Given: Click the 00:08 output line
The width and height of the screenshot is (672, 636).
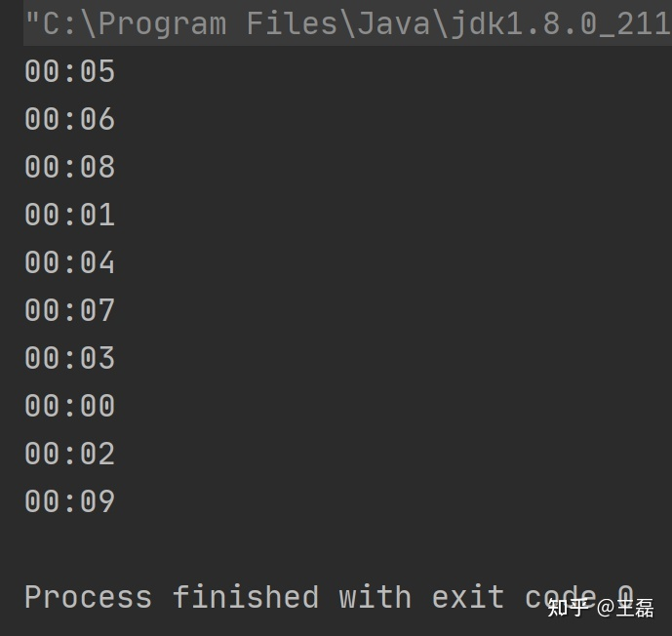Looking at the screenshot, I should [69, 167].
